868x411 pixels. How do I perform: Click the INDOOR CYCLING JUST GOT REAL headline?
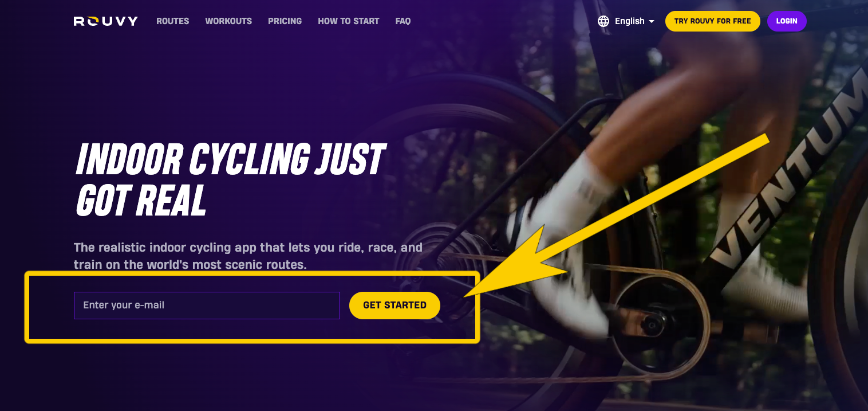click(x=230, y=179)
